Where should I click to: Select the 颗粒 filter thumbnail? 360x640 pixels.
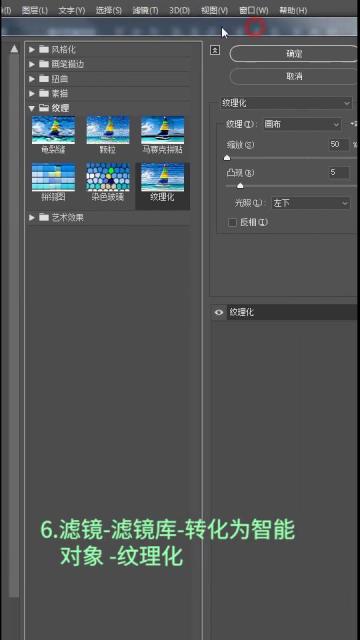(108, 130)
